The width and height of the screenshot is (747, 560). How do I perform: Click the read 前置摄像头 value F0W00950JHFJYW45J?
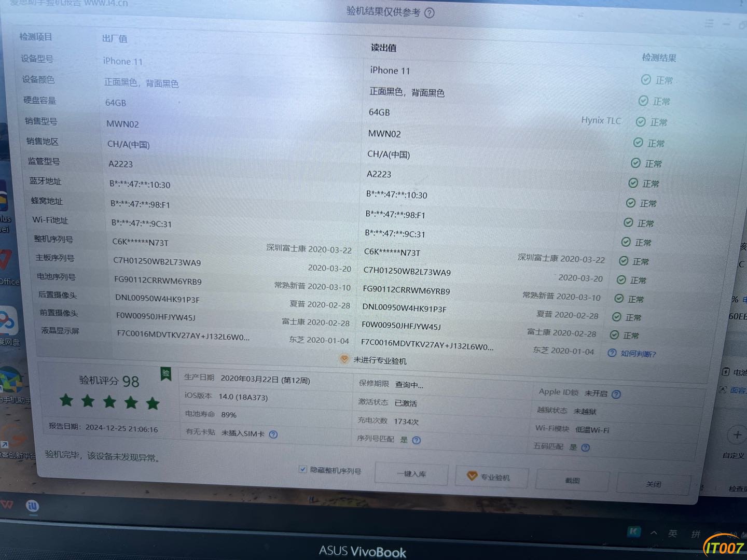(401, 326)
